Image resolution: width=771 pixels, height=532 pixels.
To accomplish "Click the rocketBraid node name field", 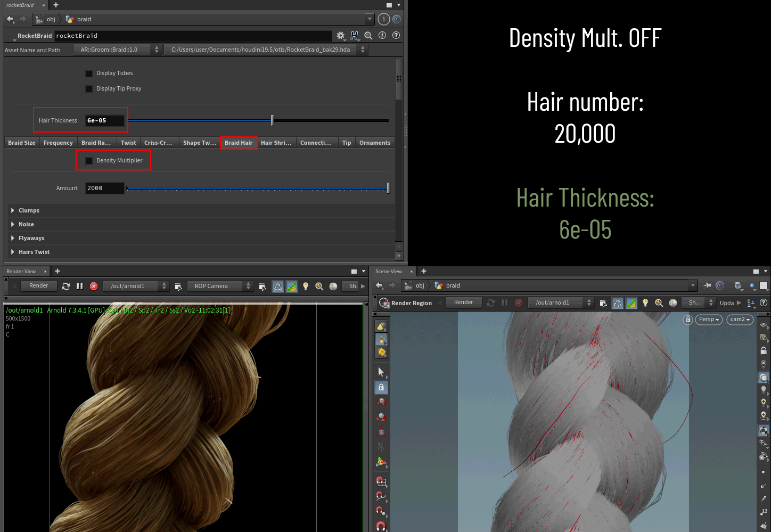I will [x=193, y=36].
